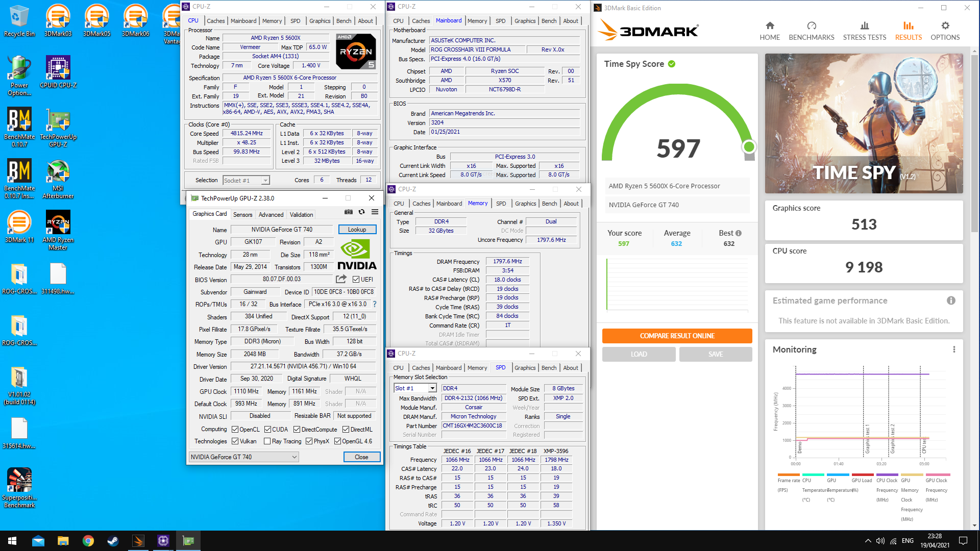
Task: Open Sensors tab in GPU-Z
Action: pyautogui.click(x=243, y=214)
